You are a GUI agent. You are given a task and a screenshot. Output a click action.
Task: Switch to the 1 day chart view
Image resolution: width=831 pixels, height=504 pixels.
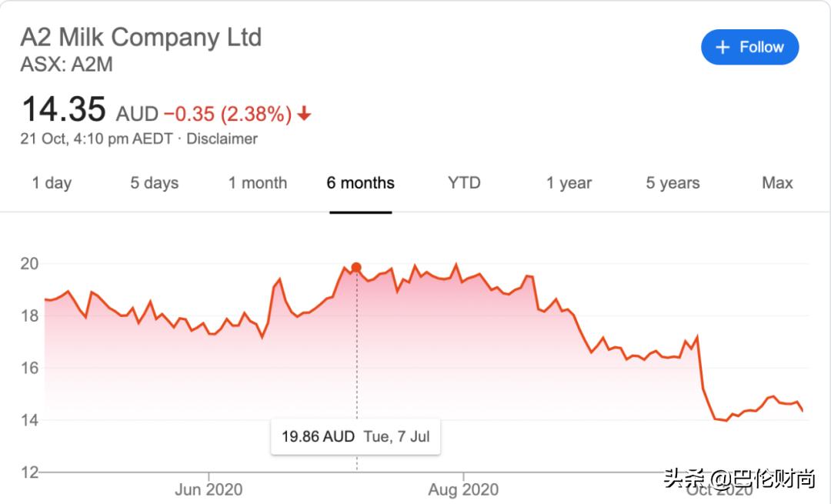point(51,183)
